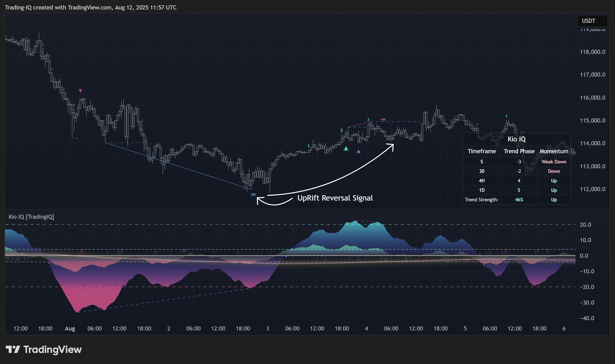
Task: Click the 10.0 indicator scale label
Action: (585, 240)
